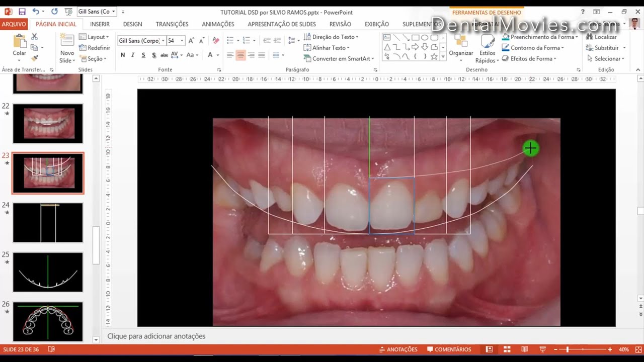Switch to the DESIGN tab
This screenshot has height=362, width=644.
coord(132,24)
